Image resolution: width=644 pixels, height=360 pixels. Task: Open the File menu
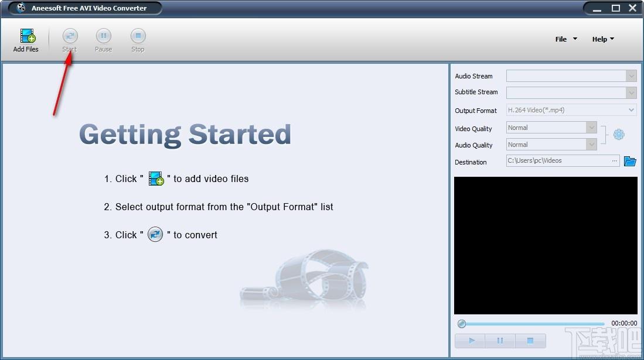[x=566, y=39]
